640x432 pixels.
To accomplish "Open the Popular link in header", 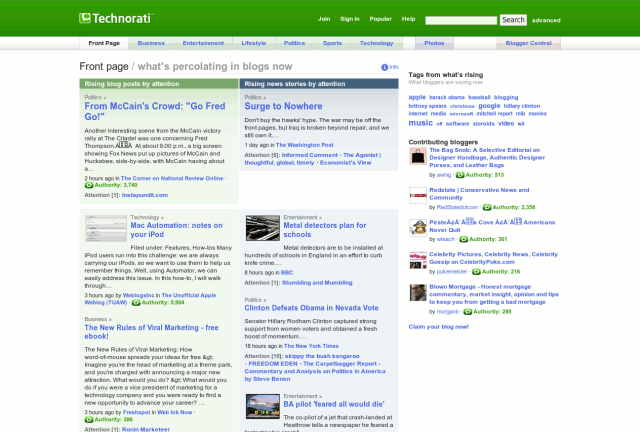I will (380, 19).
